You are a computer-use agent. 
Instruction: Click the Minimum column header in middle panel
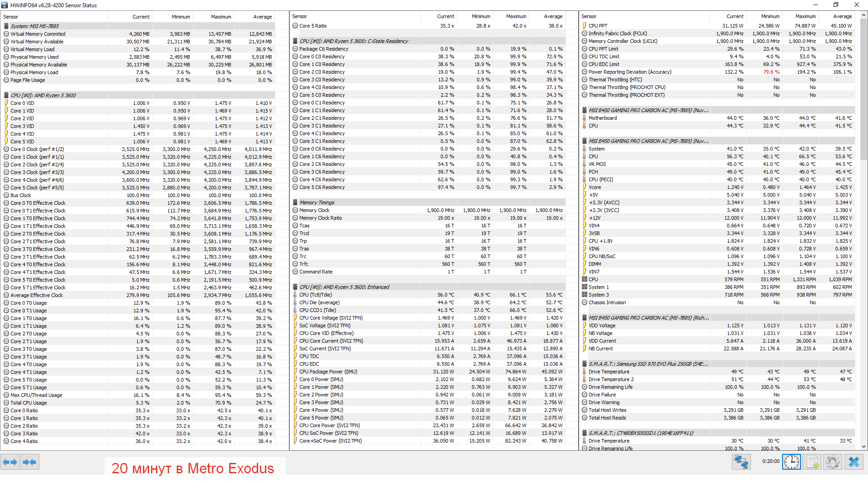481,16
